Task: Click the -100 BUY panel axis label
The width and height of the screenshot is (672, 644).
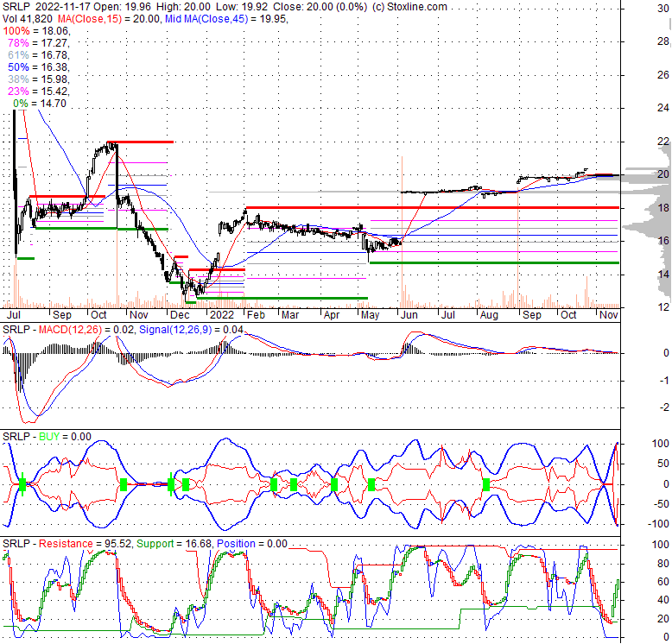Action: (x=660, y=524)
